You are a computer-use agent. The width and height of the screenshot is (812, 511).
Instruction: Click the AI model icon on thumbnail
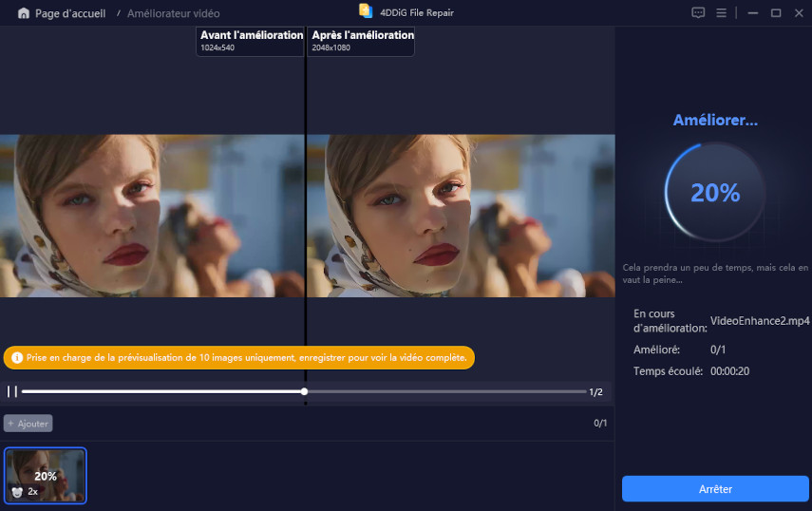[x=17, y=492]
